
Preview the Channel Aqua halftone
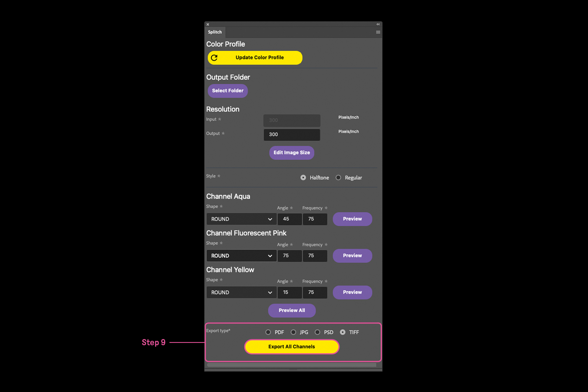click(352, 219)
